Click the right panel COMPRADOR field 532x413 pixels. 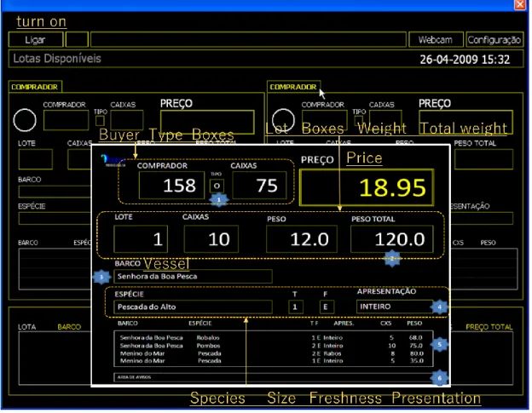(326, 118)
